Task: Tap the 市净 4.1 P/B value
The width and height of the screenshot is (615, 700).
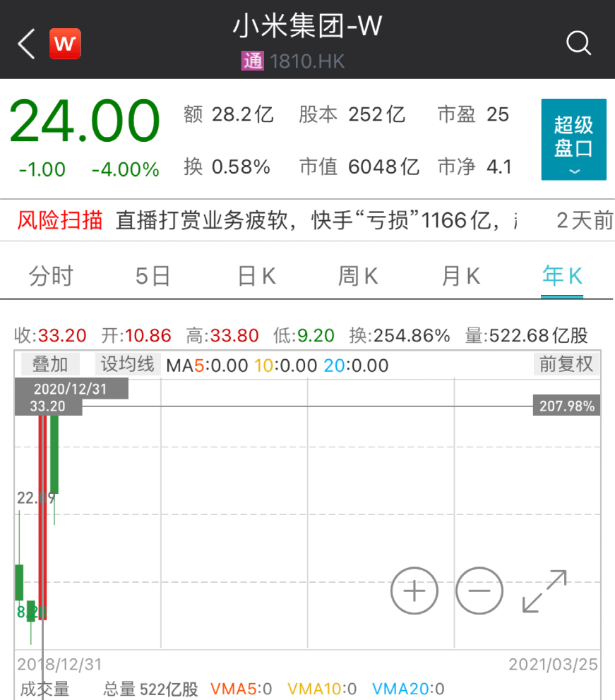Action: 474,167
